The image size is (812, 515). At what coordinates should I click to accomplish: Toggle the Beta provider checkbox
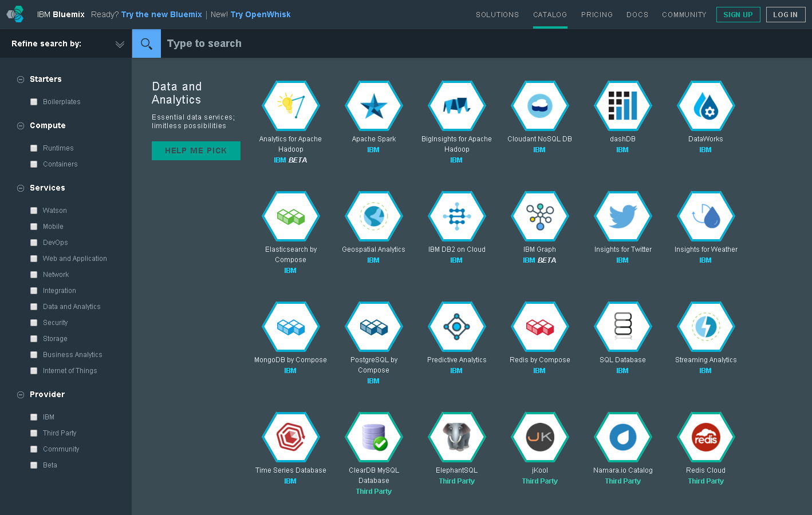(34, 465)
